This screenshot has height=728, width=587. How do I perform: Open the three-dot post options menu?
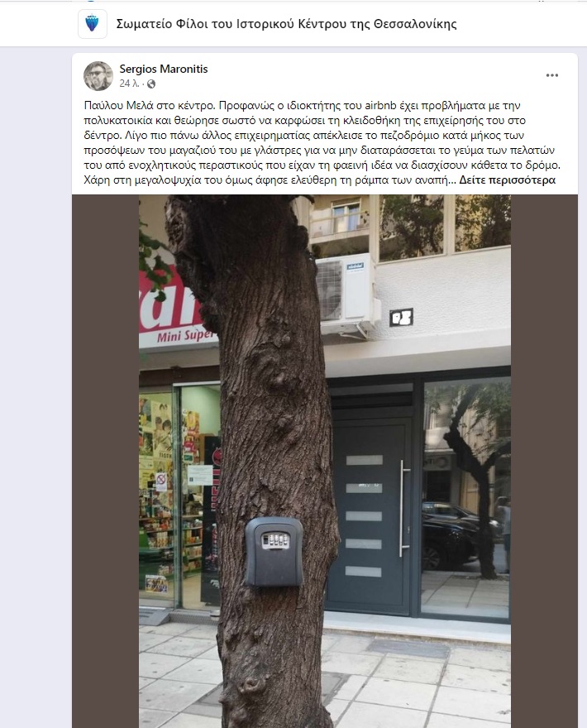(551, 75)
